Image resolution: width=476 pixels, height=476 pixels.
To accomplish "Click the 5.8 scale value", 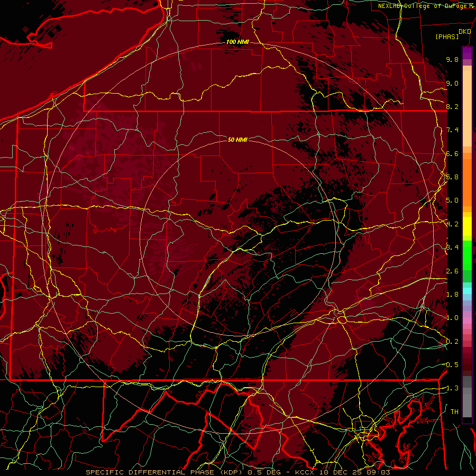I will 452,177.
